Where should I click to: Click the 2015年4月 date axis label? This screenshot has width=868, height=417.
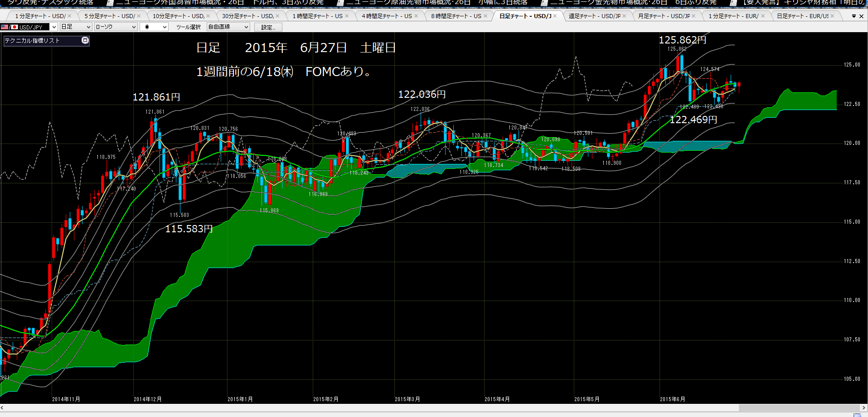click(497, 399)
